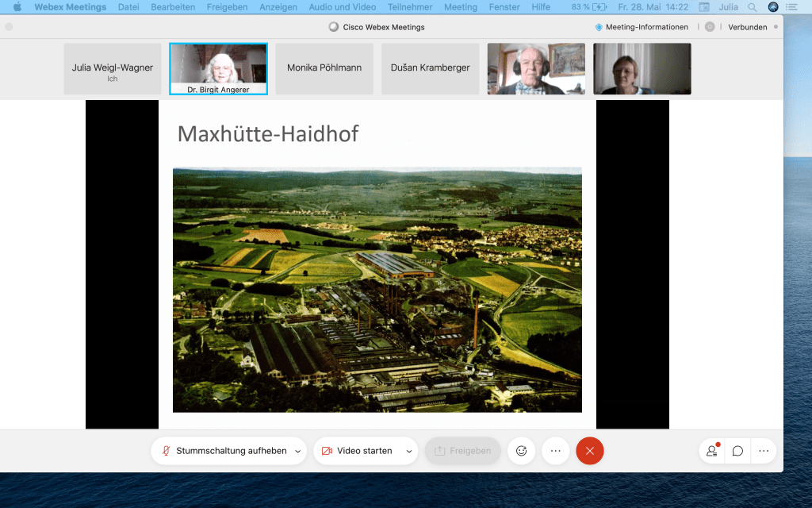The width and height of the screenshot is (812, 508).
Task: Click the Siri icon in menu bar
Action: [x=773, y=7]
